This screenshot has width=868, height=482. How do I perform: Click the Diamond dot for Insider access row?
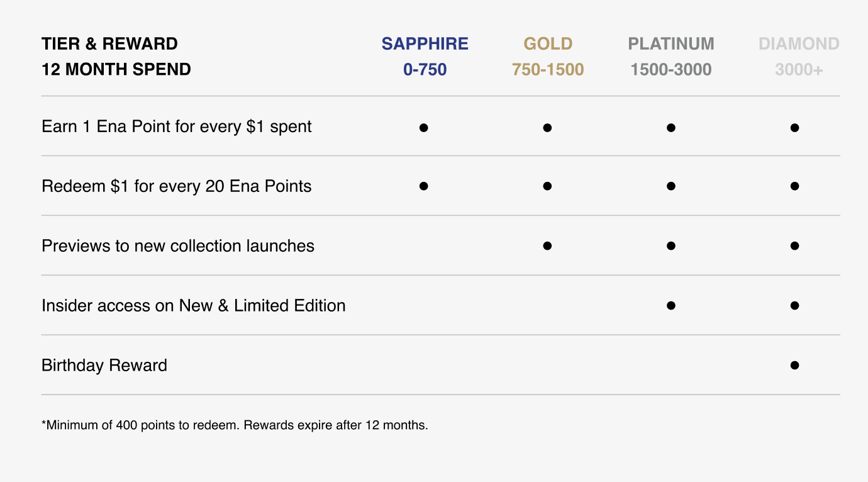point(794,306)
